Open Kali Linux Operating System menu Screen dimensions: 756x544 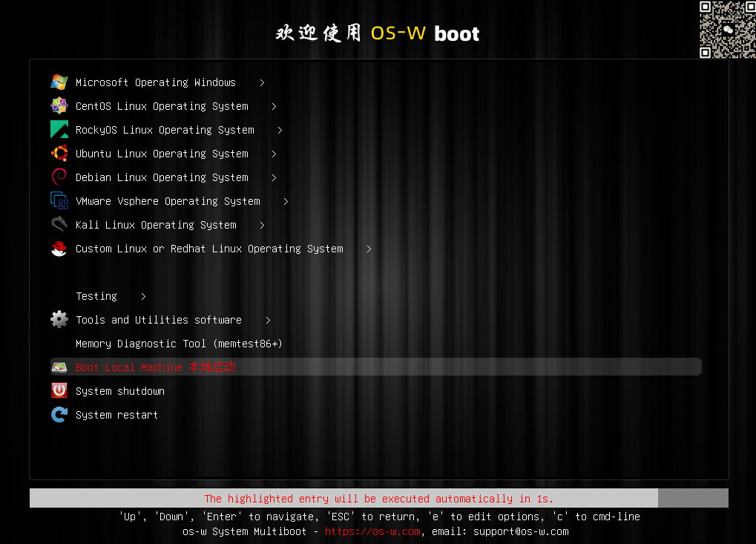157,225
